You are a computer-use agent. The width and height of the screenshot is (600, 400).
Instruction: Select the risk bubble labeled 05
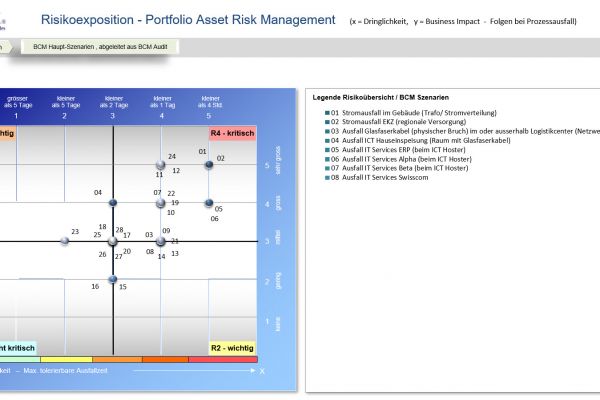point(209,203)
